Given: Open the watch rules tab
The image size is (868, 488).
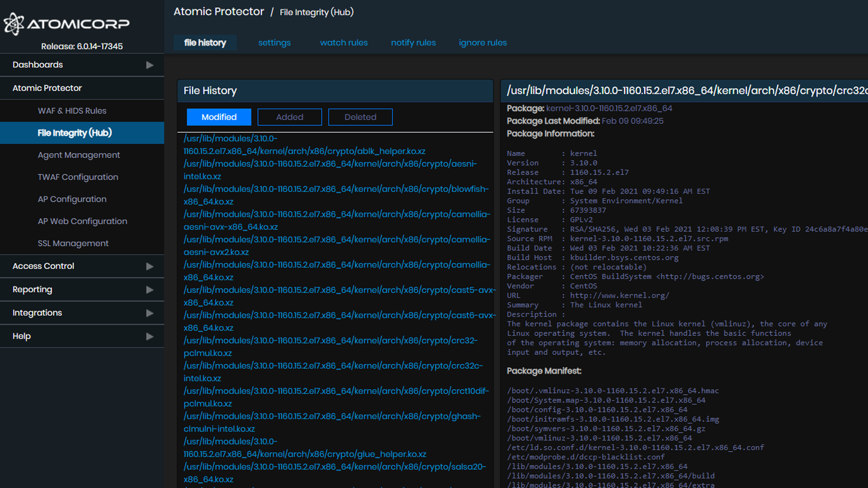Looking at the screenshot, I should pyautogui.click(x=344, y=42).
